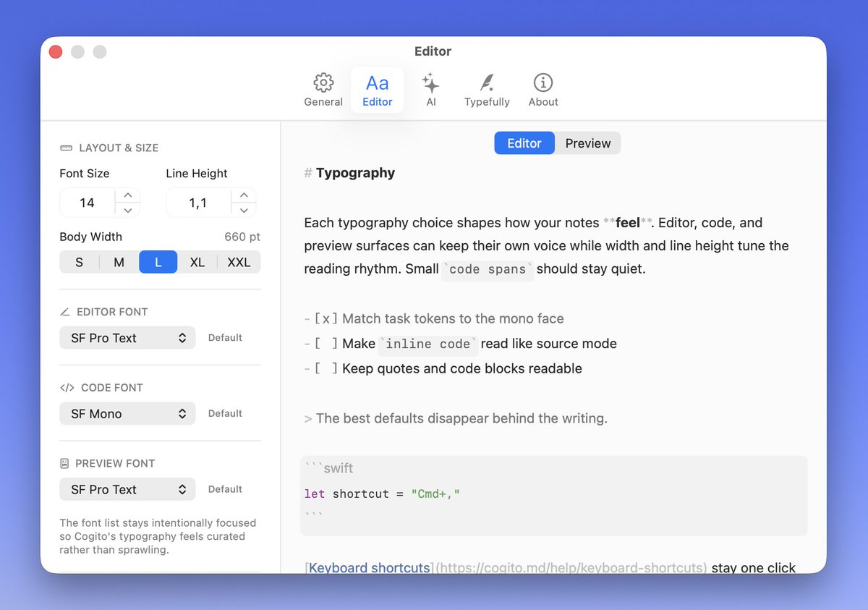Click the Font Size value field

pos(88,203)
